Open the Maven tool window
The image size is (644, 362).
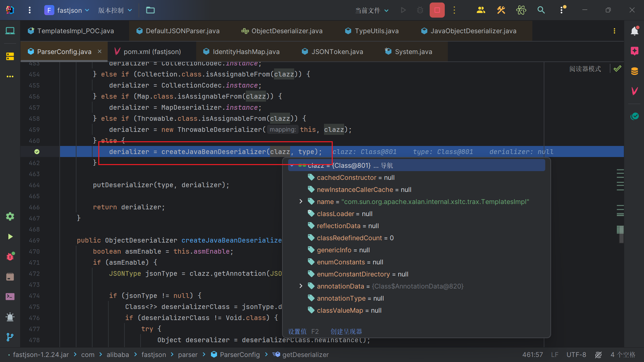click(x=635, y=91)
